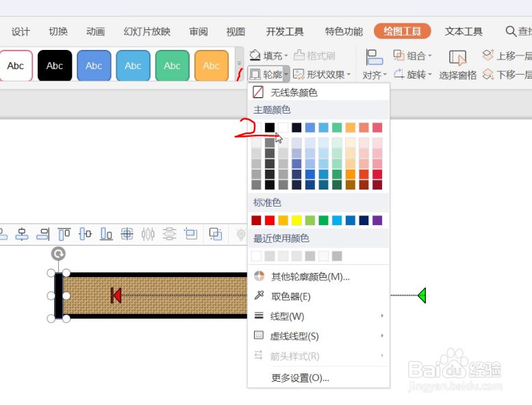The image size is (532, 405).
Task: Activate the 取色器(E) eyedropper
Action: click(x=318, y=296)
